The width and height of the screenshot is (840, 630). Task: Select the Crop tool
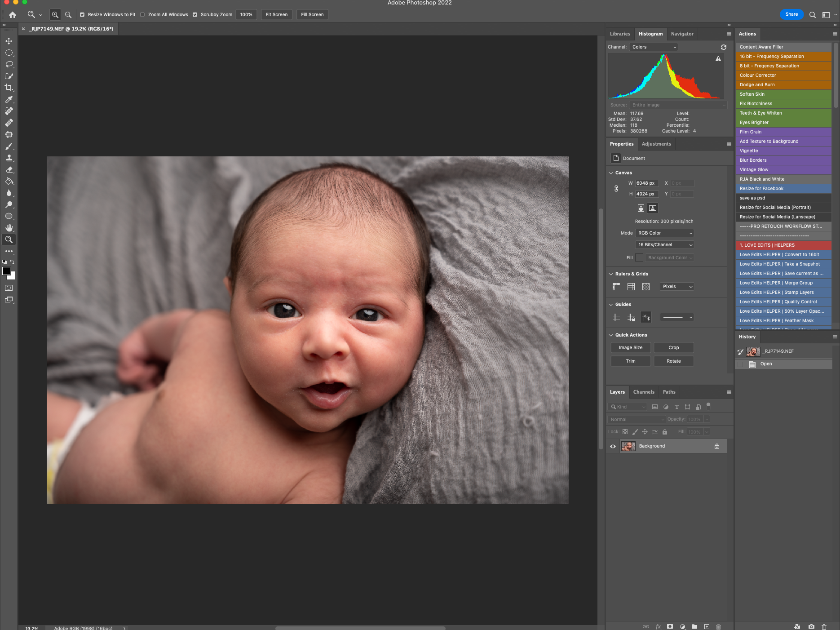point(9,88)
